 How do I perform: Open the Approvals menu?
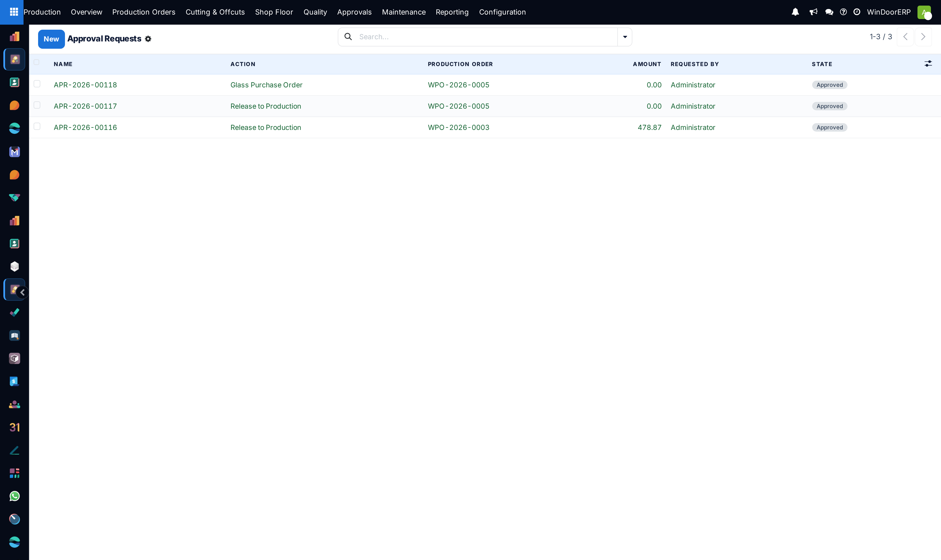(354, 12)
